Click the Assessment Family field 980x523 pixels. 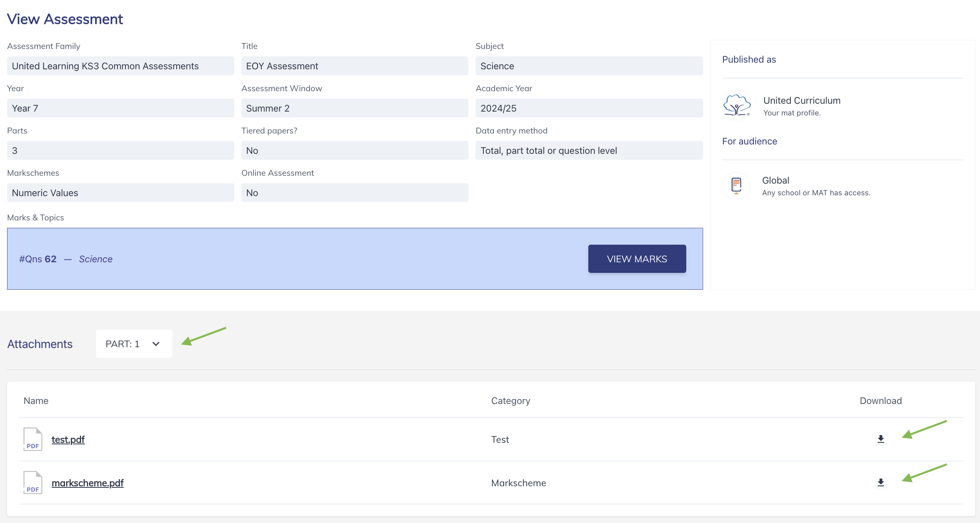pos(120,66)
